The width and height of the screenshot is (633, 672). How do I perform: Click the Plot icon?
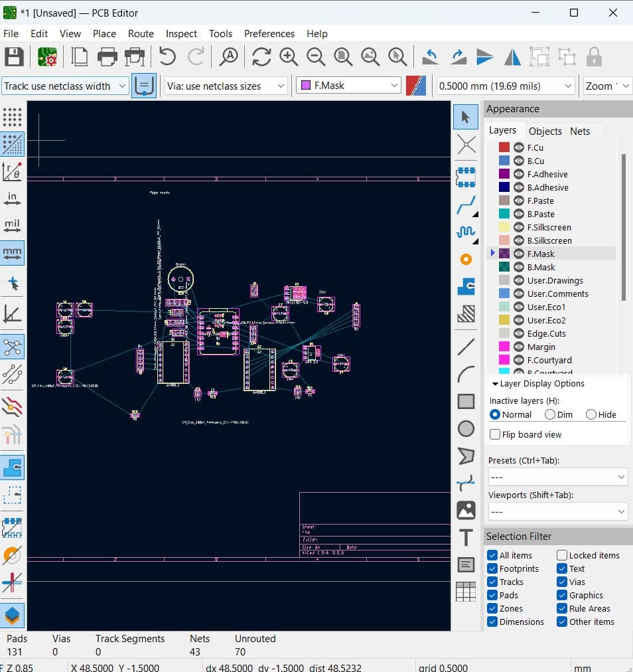[x=135, y=56]
